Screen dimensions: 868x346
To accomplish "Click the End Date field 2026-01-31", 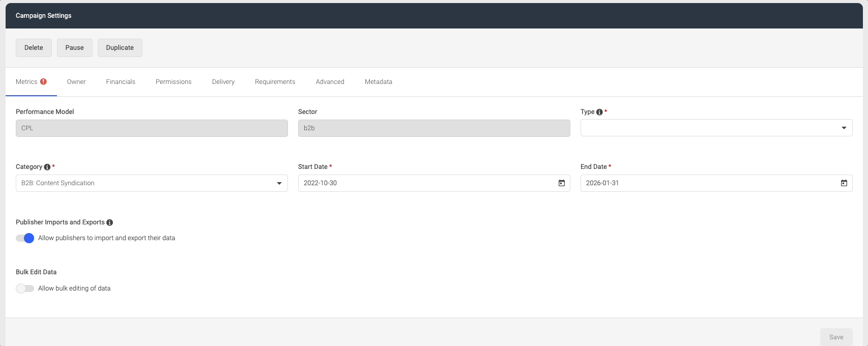I will (x=716, y=183).
